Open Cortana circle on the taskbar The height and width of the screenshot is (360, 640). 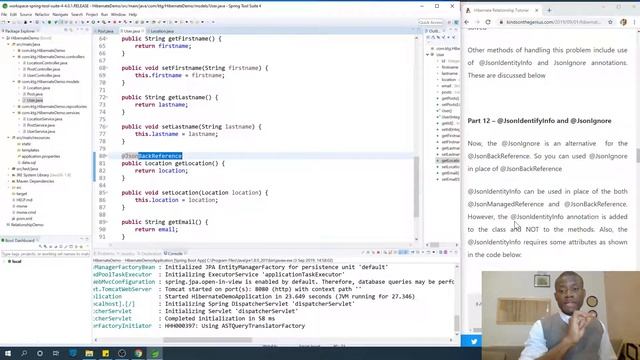[x=40, y=353]
